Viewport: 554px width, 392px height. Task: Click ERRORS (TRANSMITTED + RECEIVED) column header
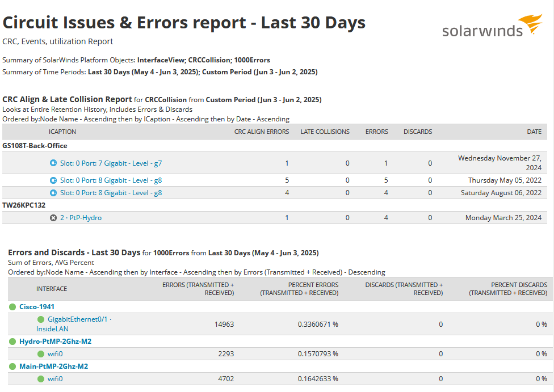[x=198, y=289]
